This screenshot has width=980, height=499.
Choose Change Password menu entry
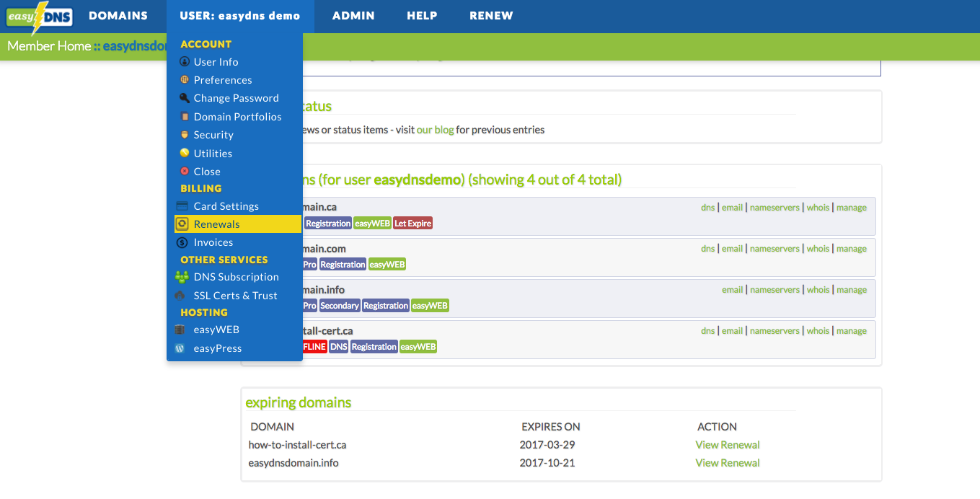(236, 98)
